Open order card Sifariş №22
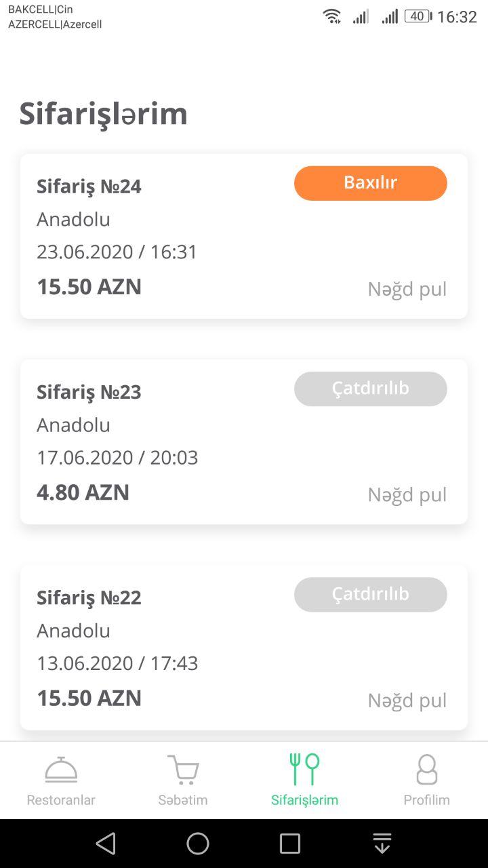 point(89,597)
